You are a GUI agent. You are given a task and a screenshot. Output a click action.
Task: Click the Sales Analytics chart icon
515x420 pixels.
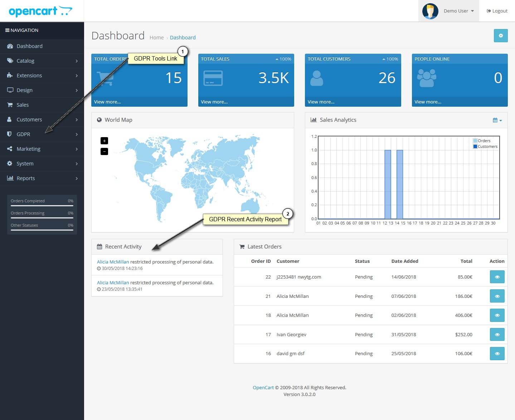(314, 120)
